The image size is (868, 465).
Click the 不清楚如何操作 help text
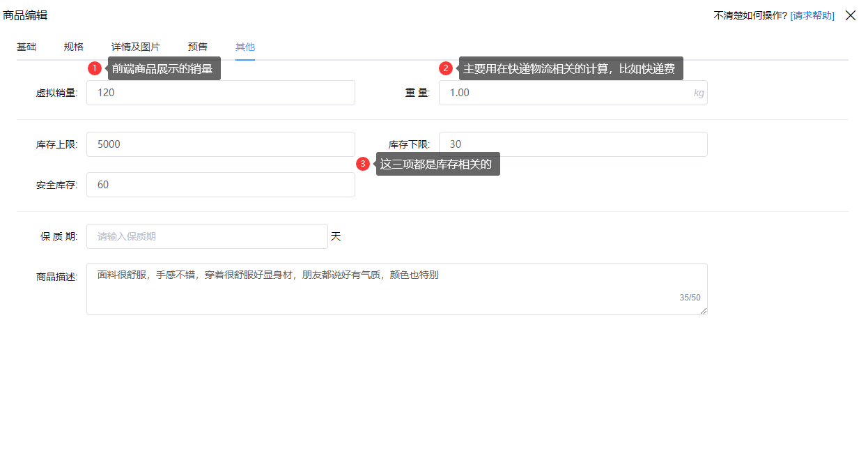coord(743,15)
